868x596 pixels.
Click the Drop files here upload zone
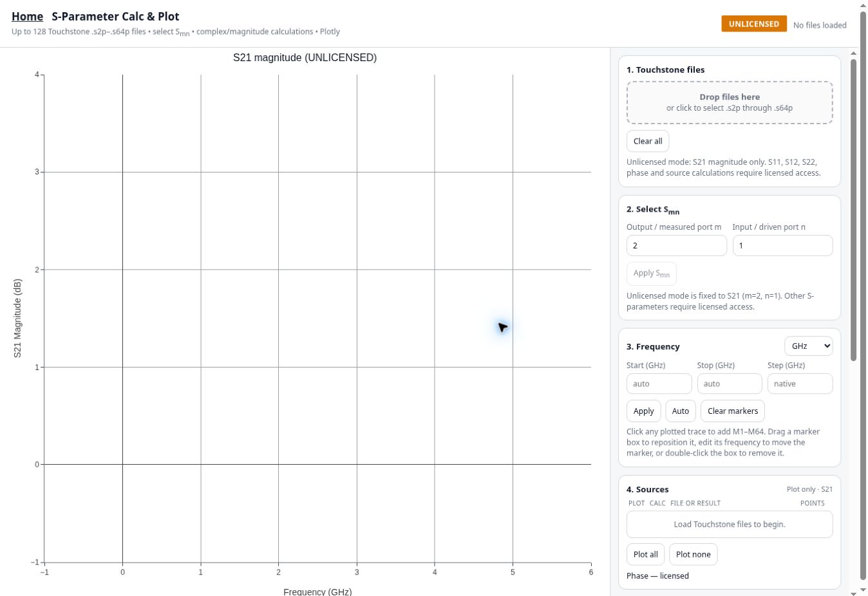730,102
